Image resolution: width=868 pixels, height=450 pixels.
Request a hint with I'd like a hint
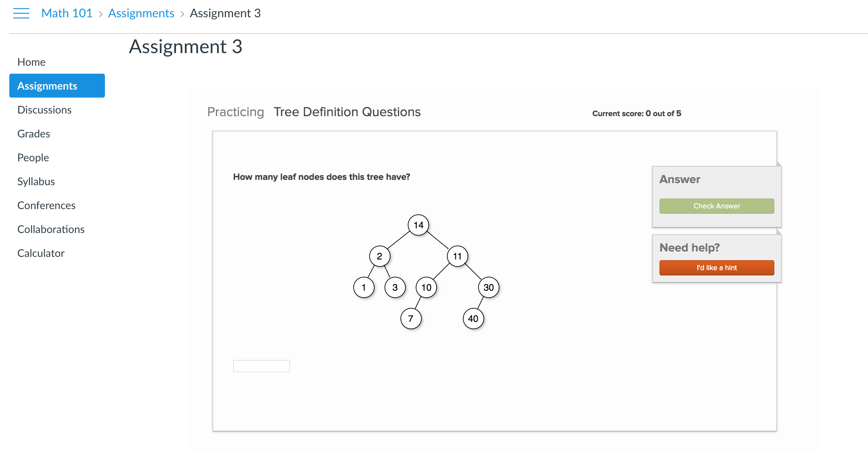tap(716, 268)
